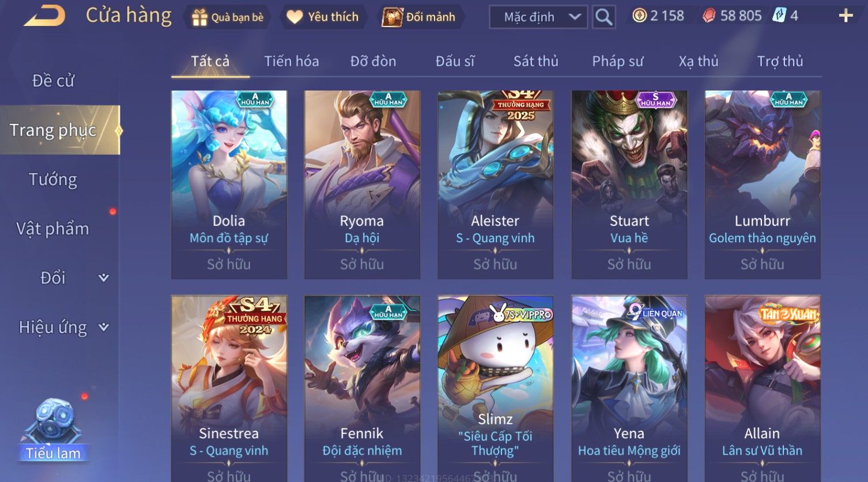Expand the Đổi sidebar section
Viewport: 868px width, 482px height.
[x=104, y=278]
